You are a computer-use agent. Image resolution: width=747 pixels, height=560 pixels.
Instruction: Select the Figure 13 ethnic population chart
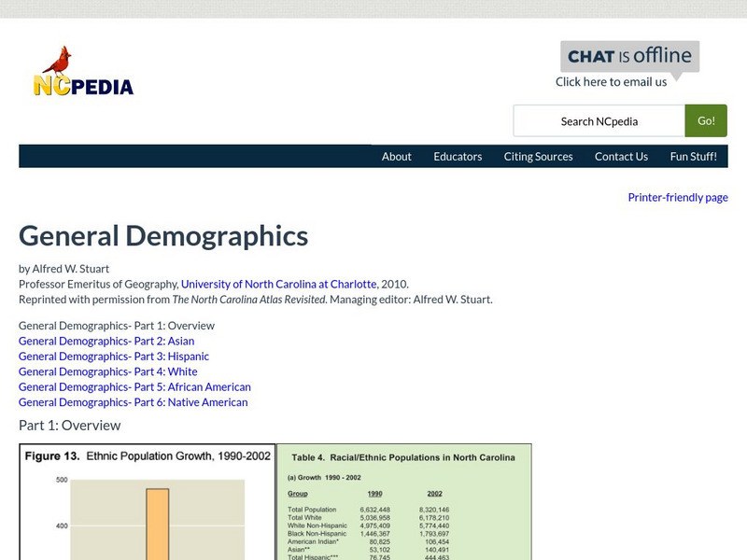[145, 504]
